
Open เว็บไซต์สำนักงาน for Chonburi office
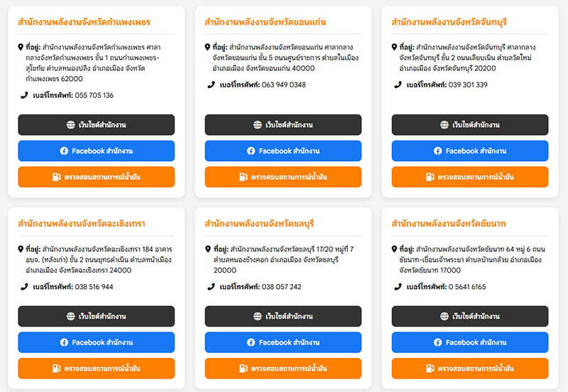[283, 317]
